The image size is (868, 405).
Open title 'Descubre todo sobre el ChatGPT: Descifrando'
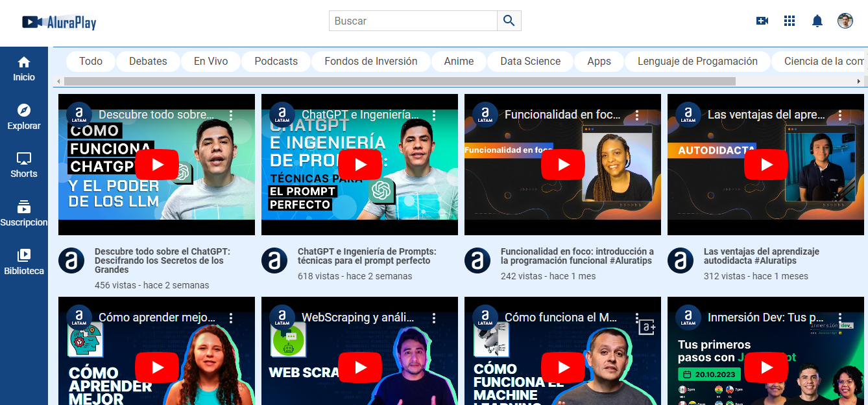coord(162,260)
